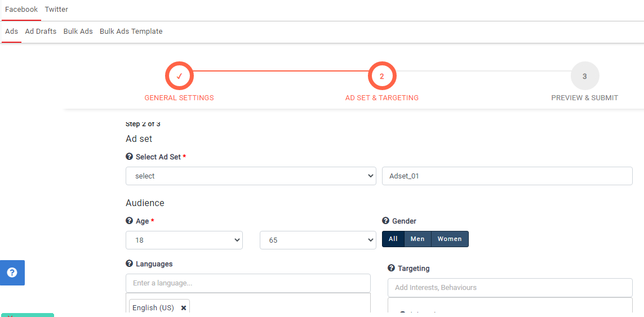Switch to the Twitter tab
Viewport: 644px width, 317px height.
pos(56,10)
